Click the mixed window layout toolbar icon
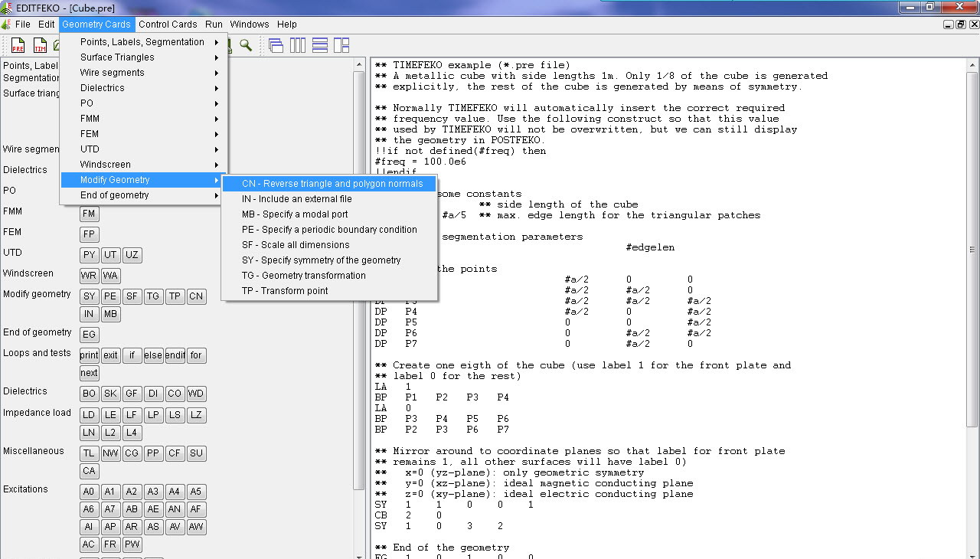 tap(341, 45)
